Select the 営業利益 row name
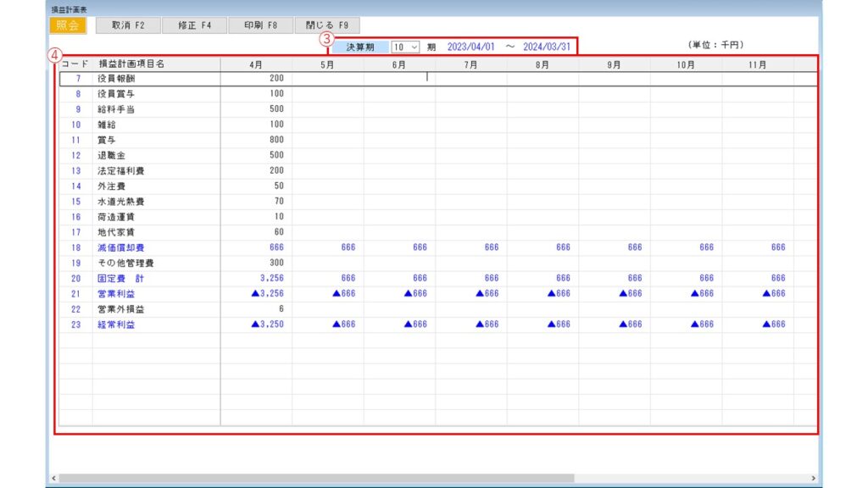The height and width of the screenshot is (488, 868). 116,294
